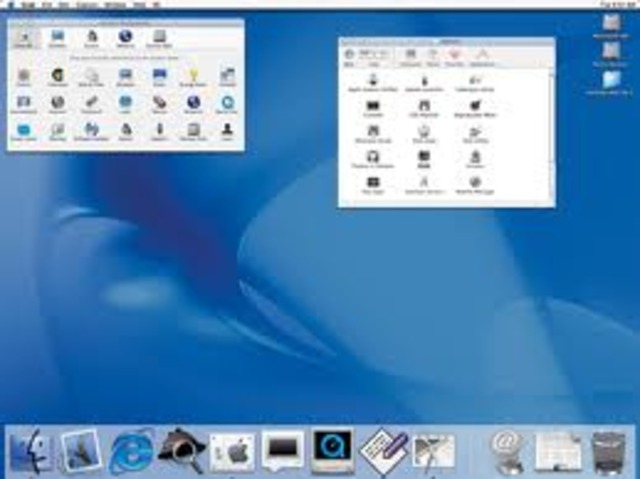Click the Finder icon in the Dock
This screenshot has height=479, width=640.
[32, 452]
